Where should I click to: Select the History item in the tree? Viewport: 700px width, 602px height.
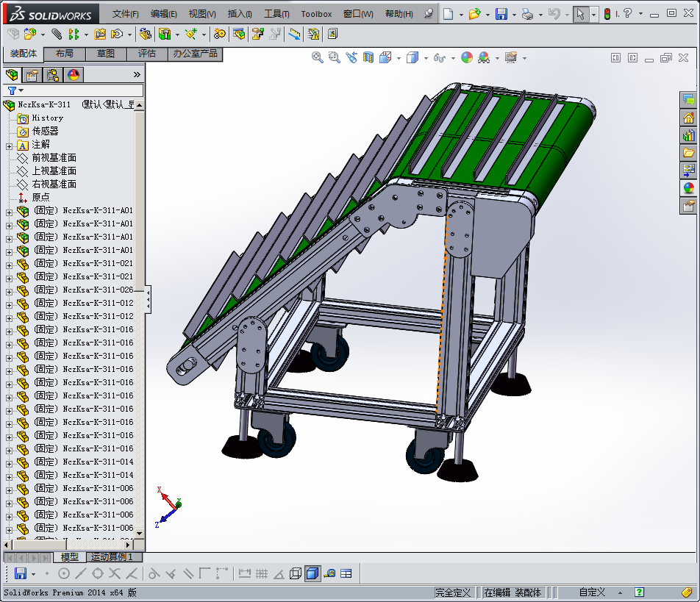click(47, 118)
